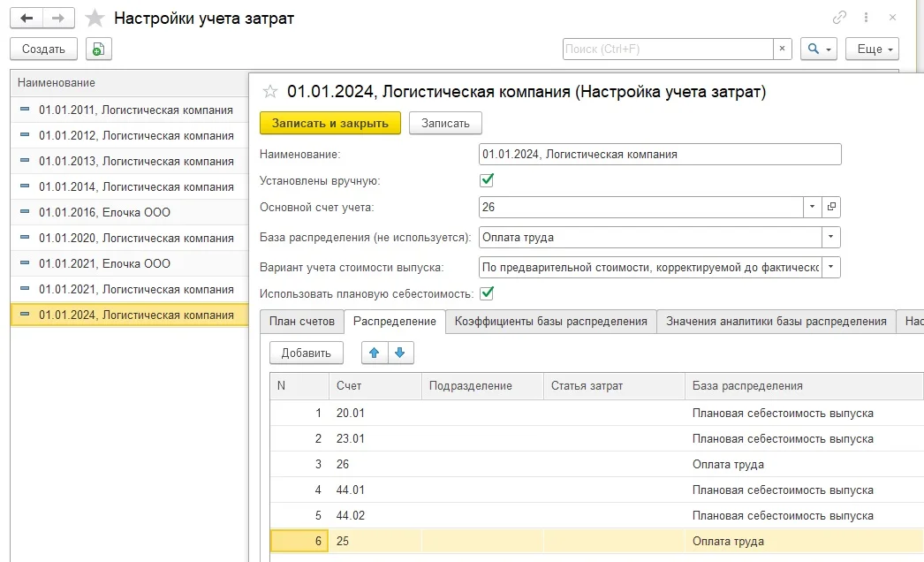The image size is (924, 562).
Task: Star the cost accounting settings list as favorite
Action: (x=94, y=19)
